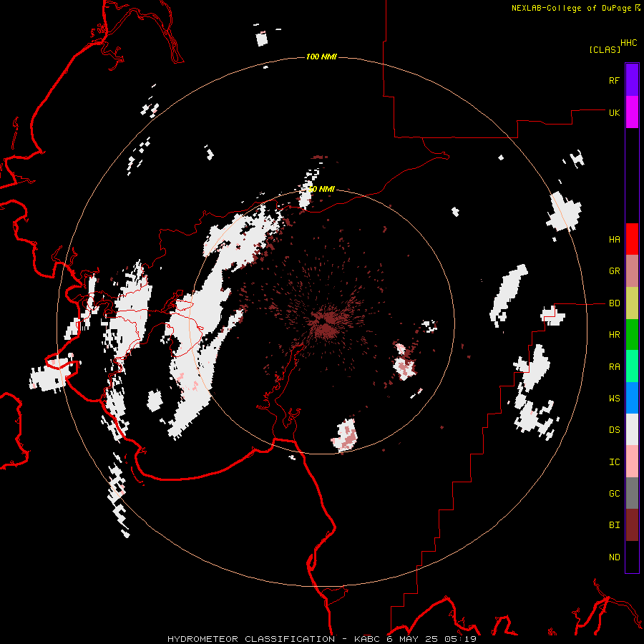Click the WS blue legend swatch
This screenshot has height=644, width=644.
point(632,398)
